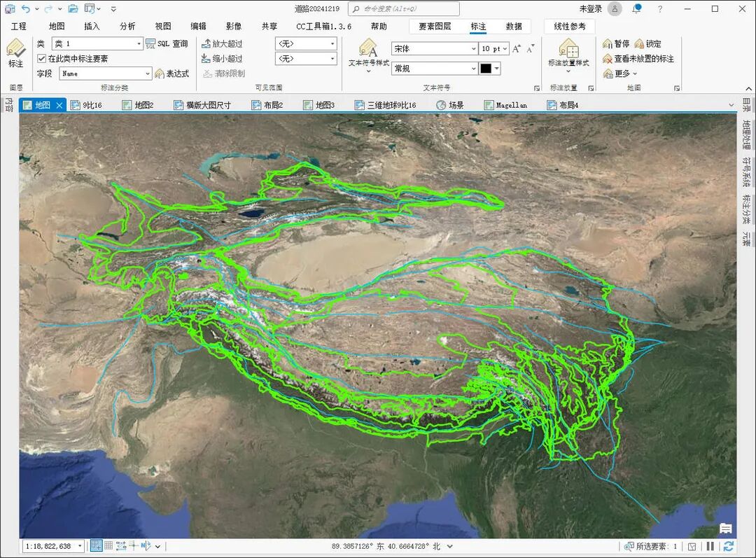Viewport: 756px width, 558px height.
Task: Click the selected-features zoom icon beside 所选要素
Action: coord(629,546)
